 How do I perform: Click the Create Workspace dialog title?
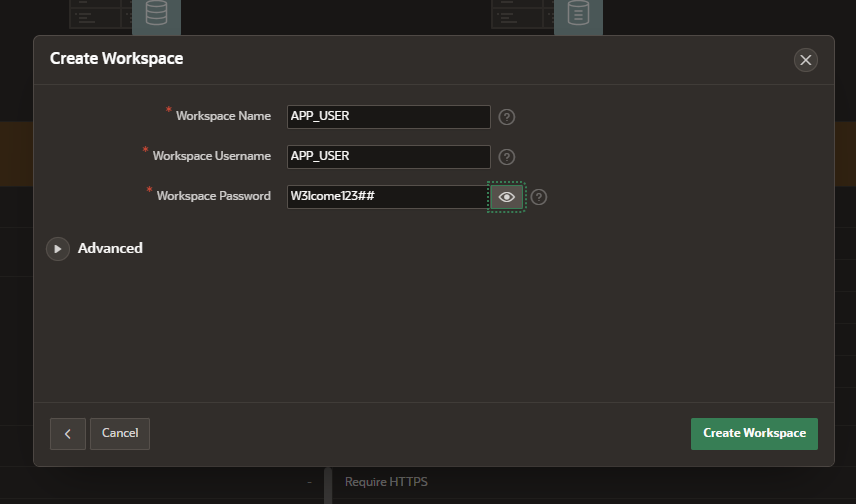pyautogui.click(x=116, y=59)
